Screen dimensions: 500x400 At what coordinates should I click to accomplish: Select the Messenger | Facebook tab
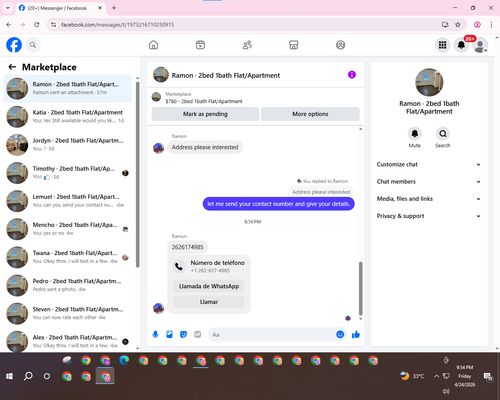coord(61,8)
